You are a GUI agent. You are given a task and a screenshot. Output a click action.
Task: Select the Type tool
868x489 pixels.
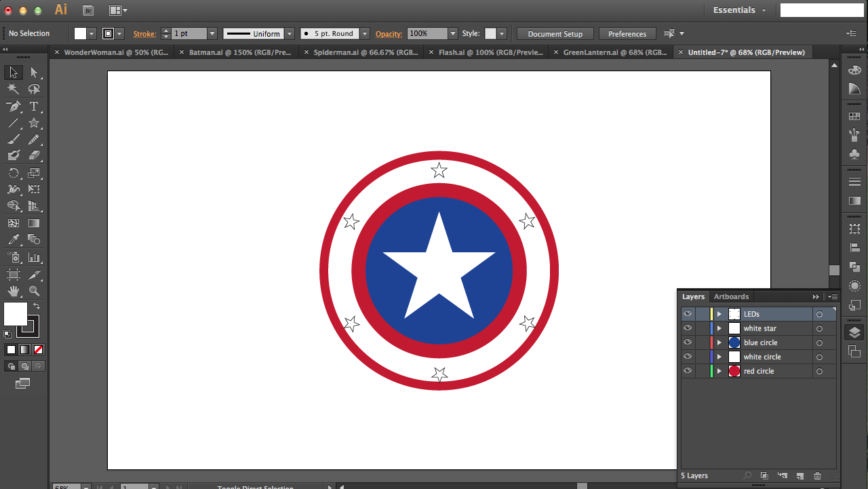click(x=34, y=106)
